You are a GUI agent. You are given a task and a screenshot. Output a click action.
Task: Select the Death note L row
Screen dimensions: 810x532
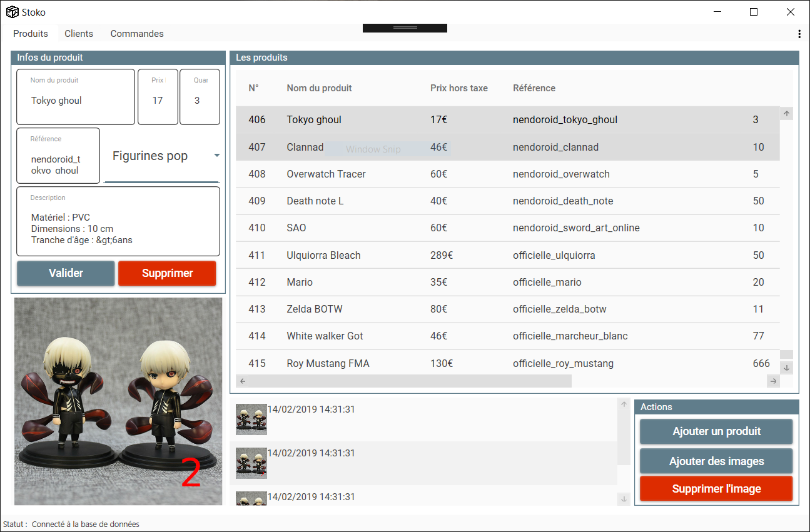pyautogui.click(x=508, y=201)
